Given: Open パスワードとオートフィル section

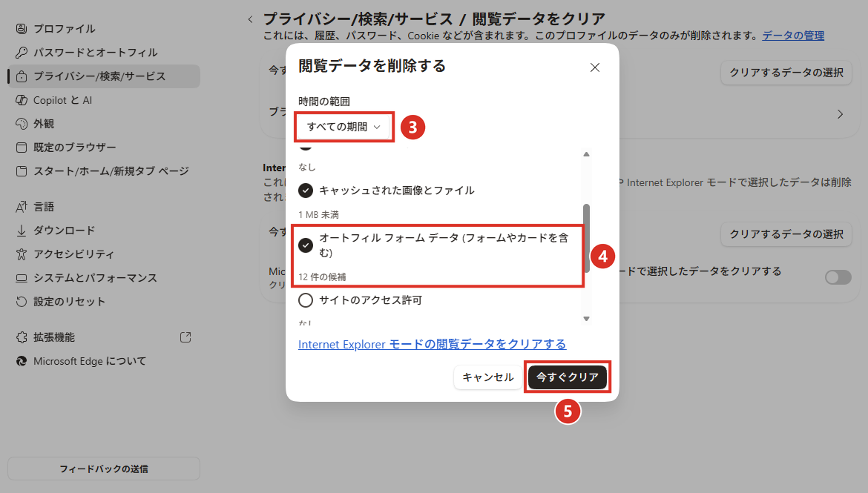Looking at the screenshot, I should coord(104,52).
